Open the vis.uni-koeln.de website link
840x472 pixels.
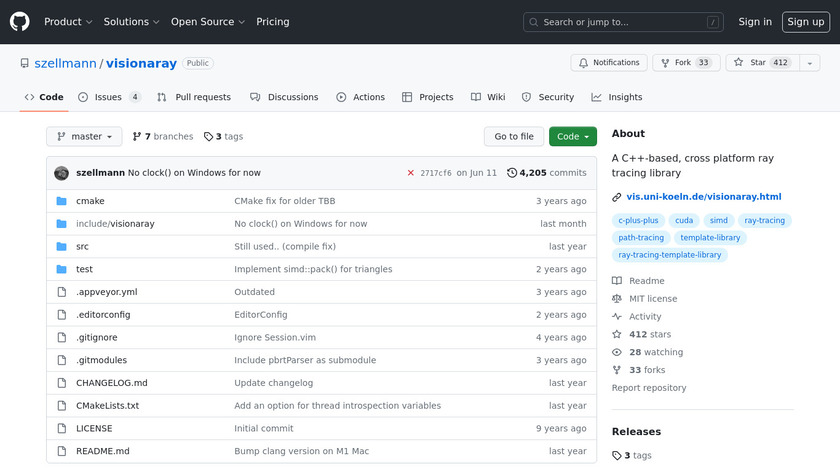(703, 197)
